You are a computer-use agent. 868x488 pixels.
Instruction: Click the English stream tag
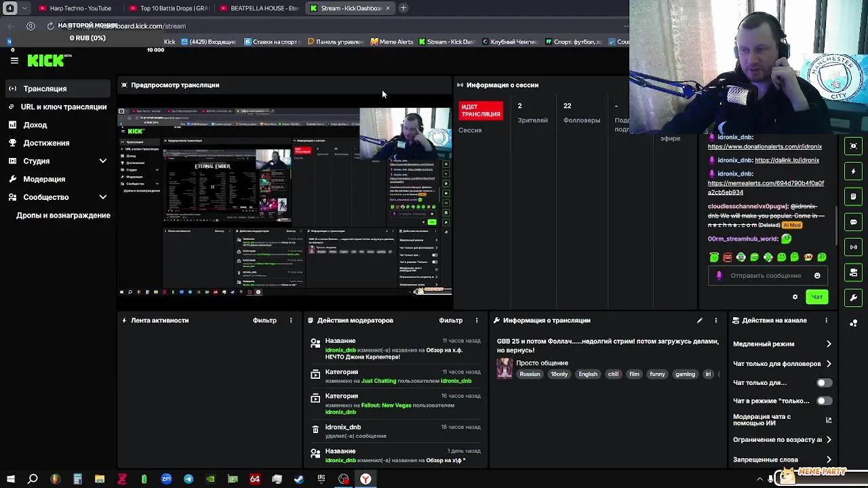[588, 374]
